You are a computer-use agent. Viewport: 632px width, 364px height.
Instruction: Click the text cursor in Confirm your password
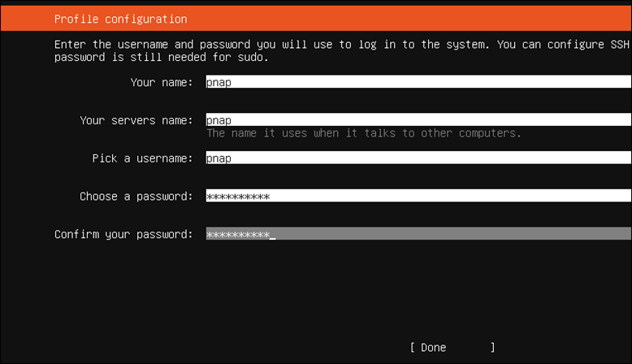point(273,235)
